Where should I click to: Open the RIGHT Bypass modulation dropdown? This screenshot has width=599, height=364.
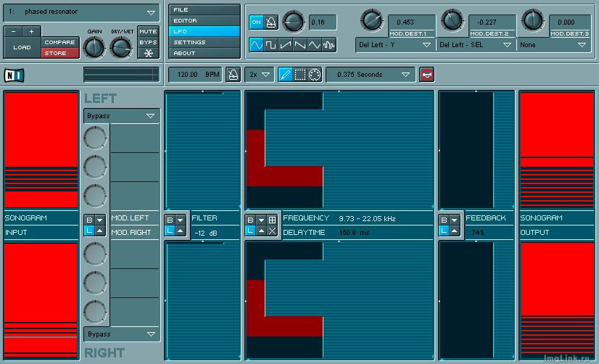pyautogui.click(x=122, y=334)
